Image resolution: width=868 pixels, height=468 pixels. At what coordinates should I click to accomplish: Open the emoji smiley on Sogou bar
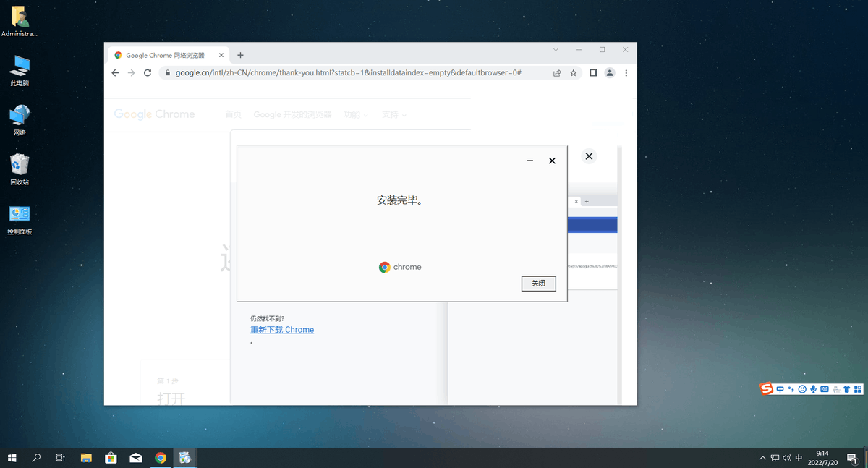(x=802, y=389)
